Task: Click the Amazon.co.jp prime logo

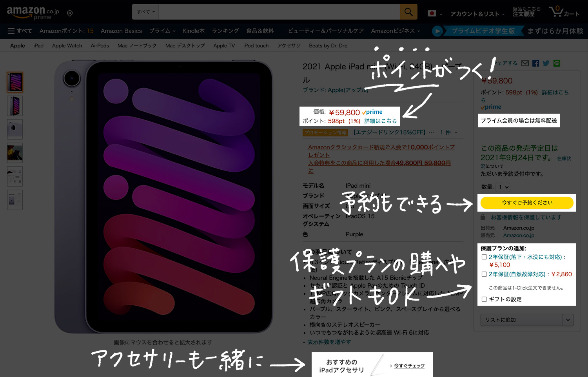Action: (x=33, y=13)
